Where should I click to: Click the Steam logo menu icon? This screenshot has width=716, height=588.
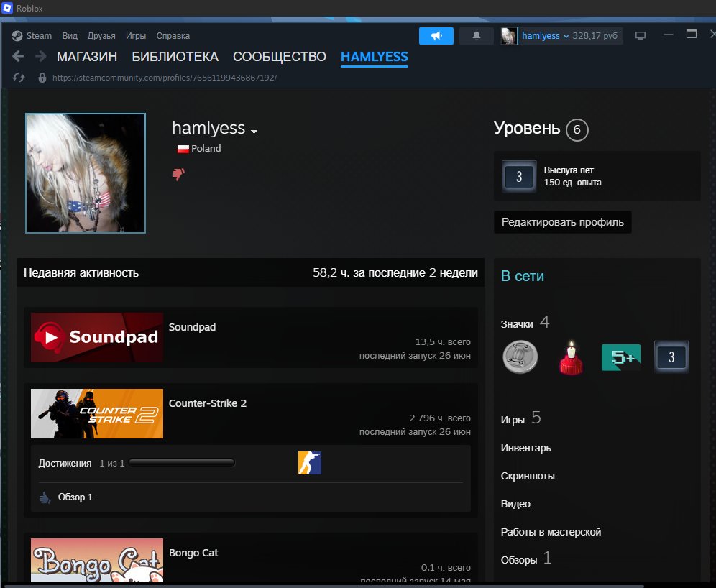[x=17, y=36]
